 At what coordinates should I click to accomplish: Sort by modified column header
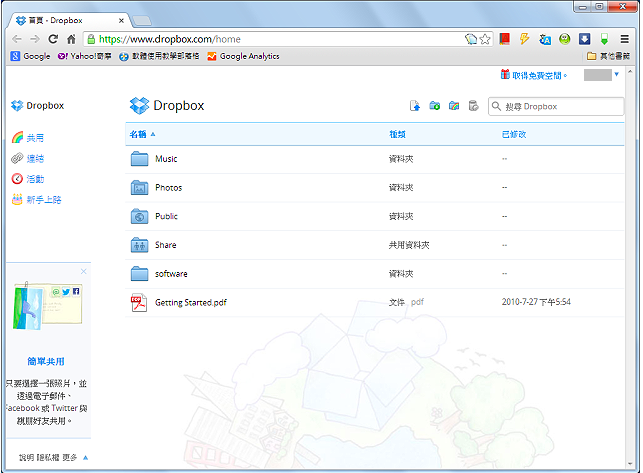pos(514,134)
